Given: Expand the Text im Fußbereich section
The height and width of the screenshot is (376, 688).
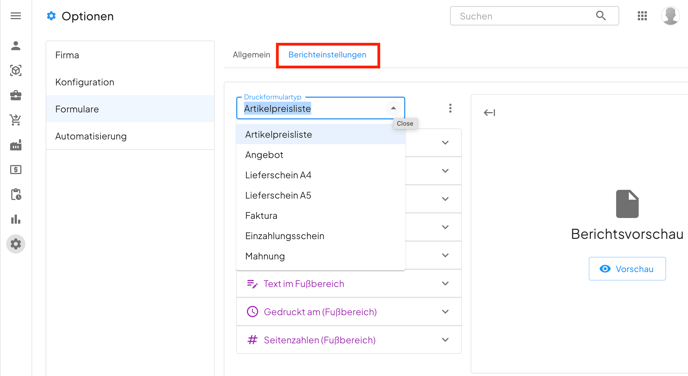Looking at the screenshot, I should (445, 284).
